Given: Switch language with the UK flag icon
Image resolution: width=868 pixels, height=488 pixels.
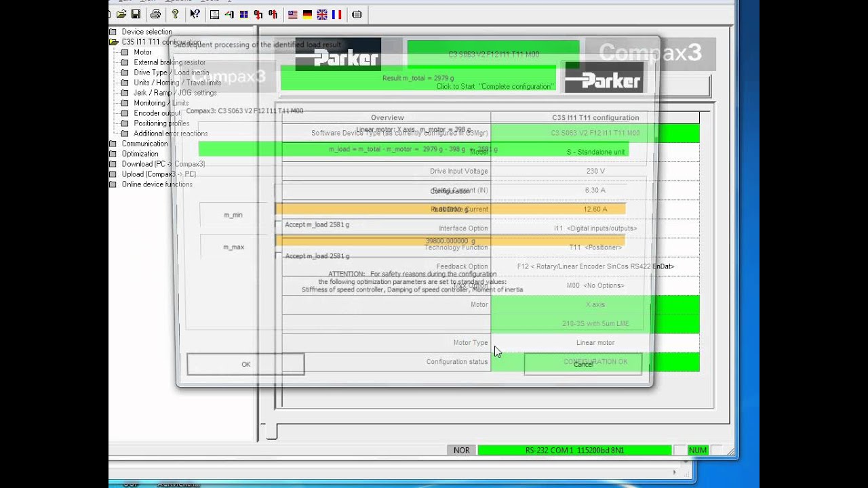Looking at the screenshot, I should [322, 14].
